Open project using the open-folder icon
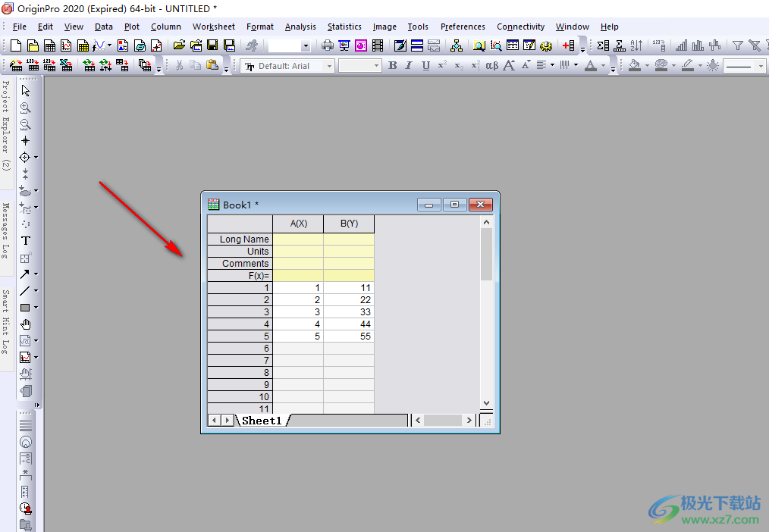 pos(179,45)
